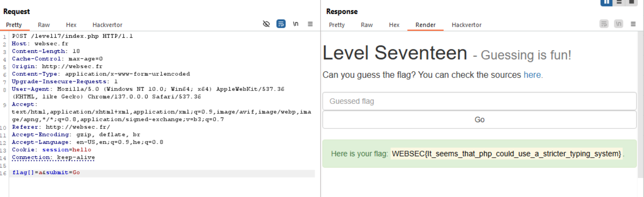Viewport: 644px width, 197px height.
Task: Click the Response panel title
Action: (342, 12)
